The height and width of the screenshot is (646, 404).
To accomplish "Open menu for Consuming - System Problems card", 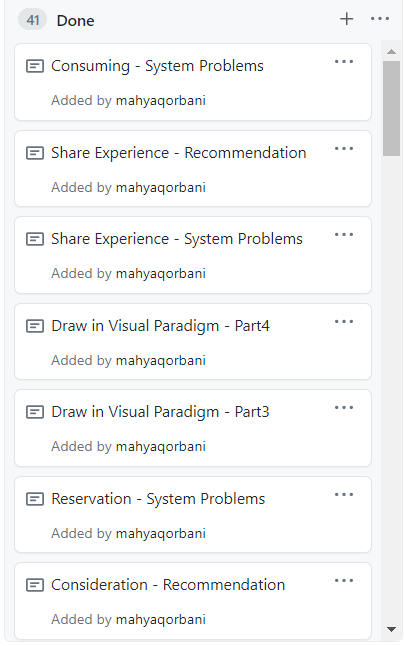I will [344, 62].
